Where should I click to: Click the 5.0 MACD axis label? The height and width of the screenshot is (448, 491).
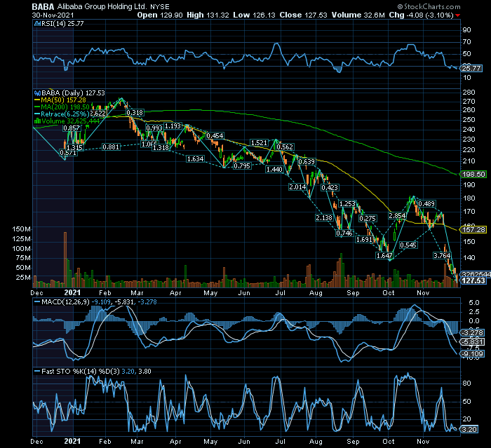pyautogui.click(x=474, y=303)
